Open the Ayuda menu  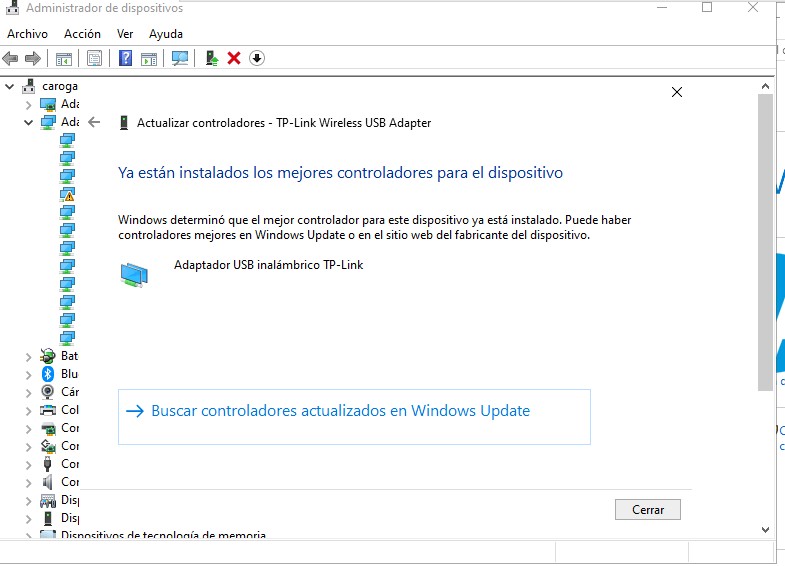166,34
